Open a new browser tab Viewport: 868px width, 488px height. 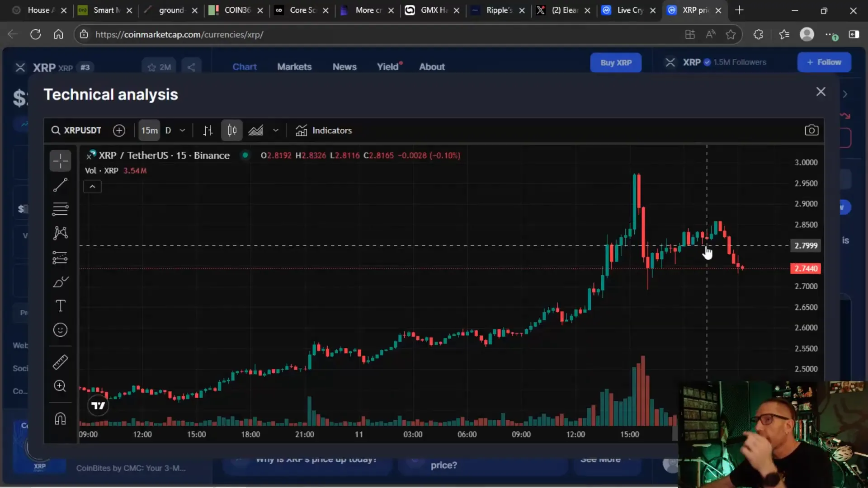click(739, 10)
